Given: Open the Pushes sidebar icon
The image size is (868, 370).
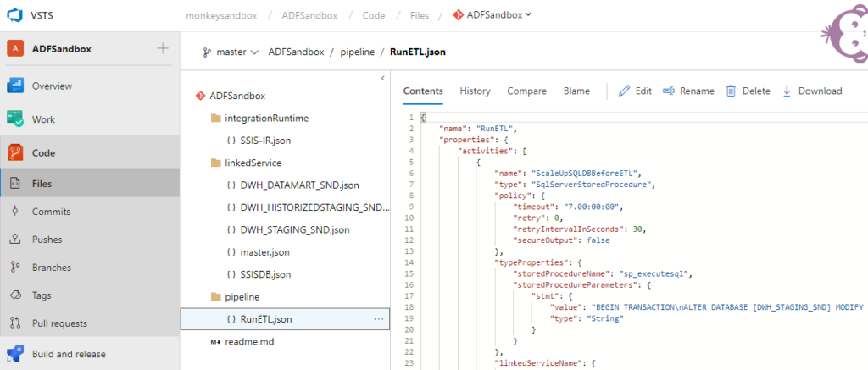Looking at the screenshot, I should pos(15,240).
